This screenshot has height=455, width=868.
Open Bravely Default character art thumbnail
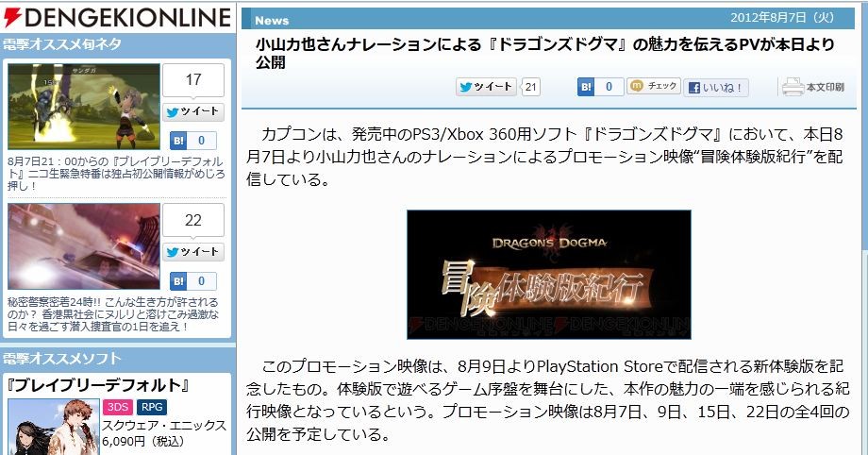[54, 427]
